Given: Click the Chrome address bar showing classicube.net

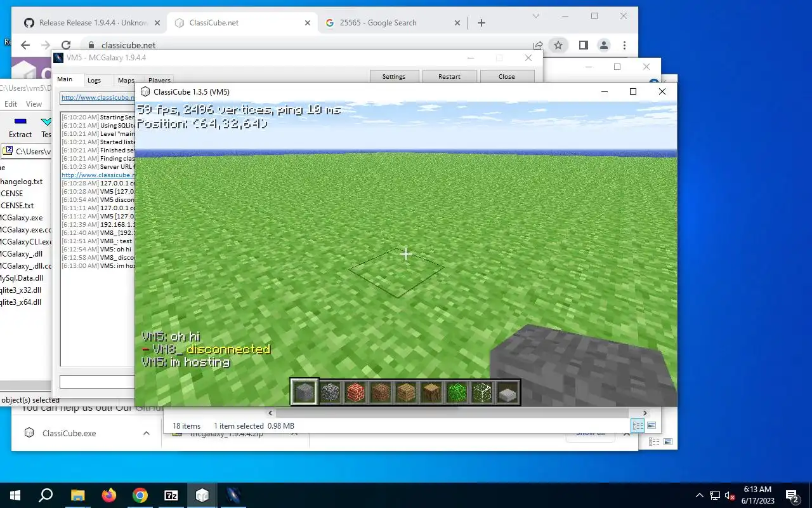Looking at the screenshot, I should 128,45.
